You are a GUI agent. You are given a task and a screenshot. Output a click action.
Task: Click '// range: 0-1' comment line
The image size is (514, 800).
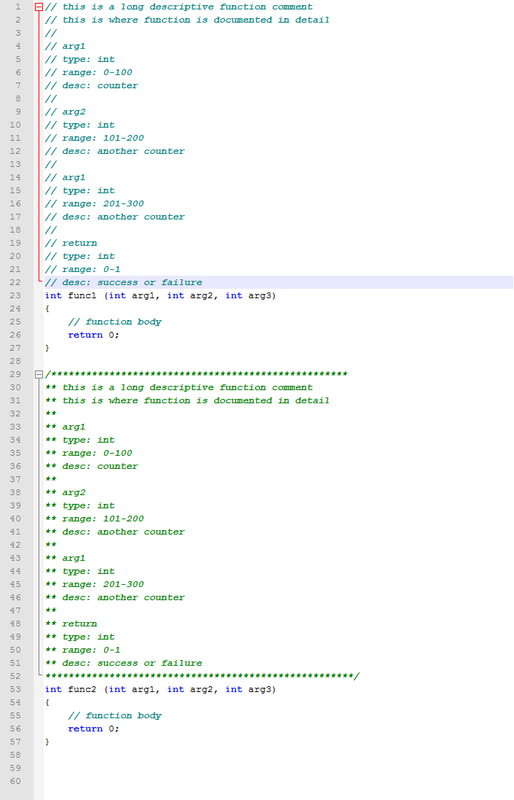pyautogui.click(x=83, y=269)
